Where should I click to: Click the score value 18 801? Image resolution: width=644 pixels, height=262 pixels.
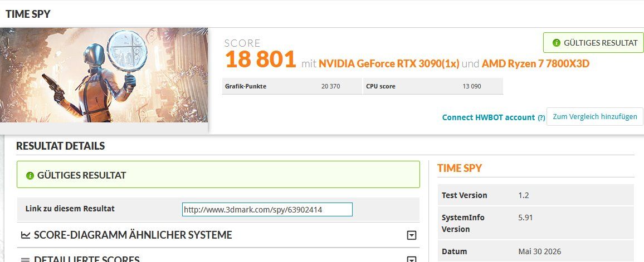point(260,60)
